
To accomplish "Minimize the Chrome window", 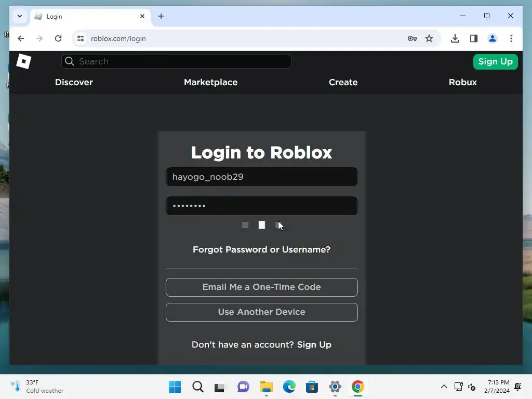I will (x=463, y=16).
